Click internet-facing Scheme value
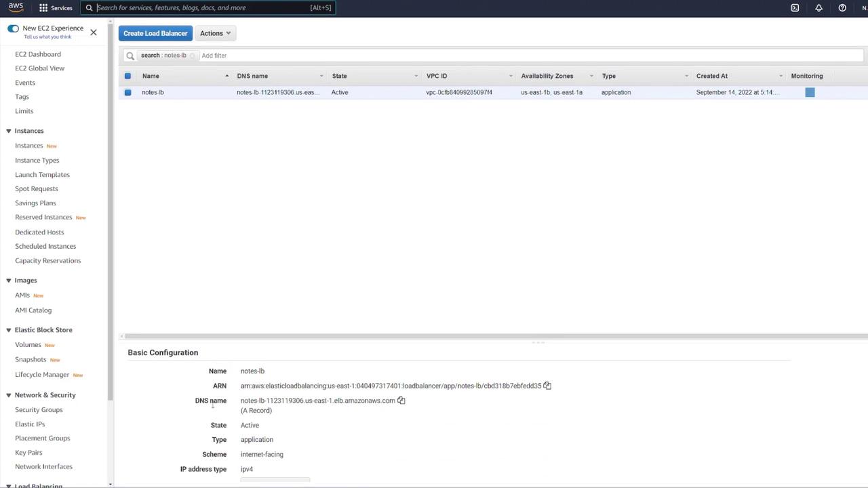Screen dimensions: 868x488 click(262, 455)
